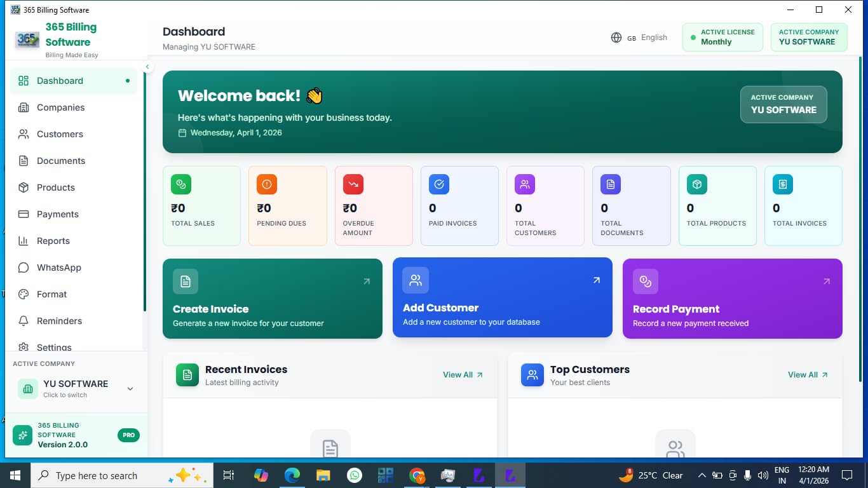The height and width of the screenshot is (488, 868).
Task: Click the Total Documents icon
Action: (x=611, y=184)
